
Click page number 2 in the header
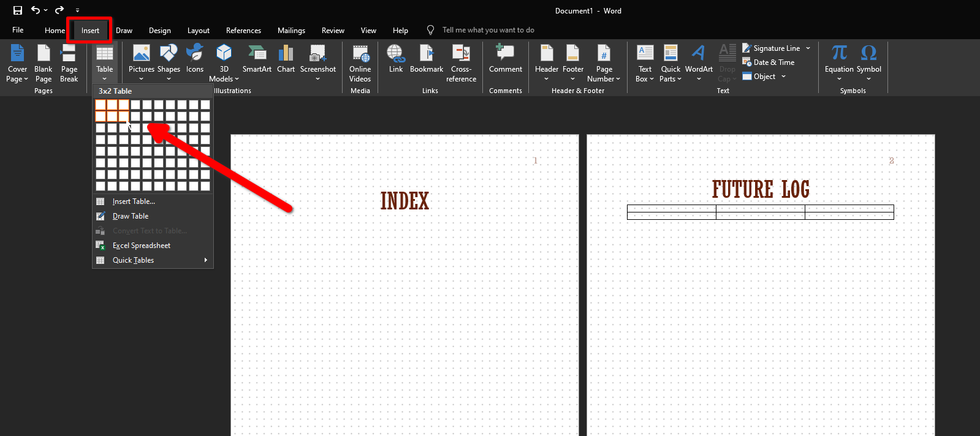[892, 160]
